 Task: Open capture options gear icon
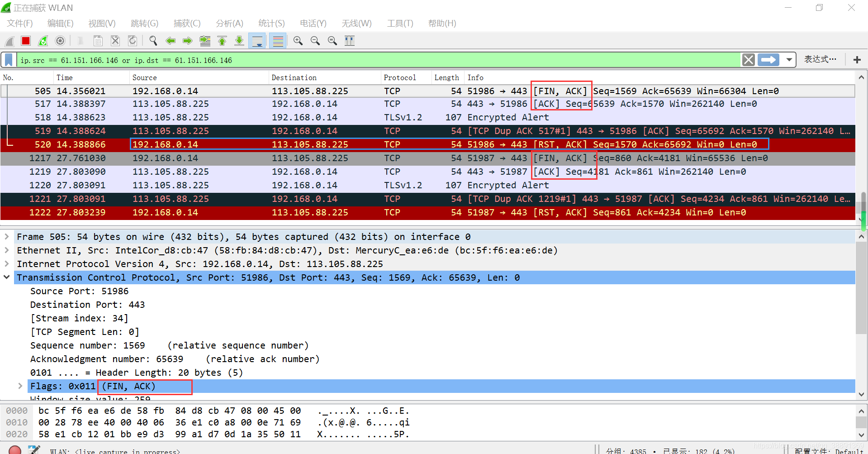[x=60, y=41]
